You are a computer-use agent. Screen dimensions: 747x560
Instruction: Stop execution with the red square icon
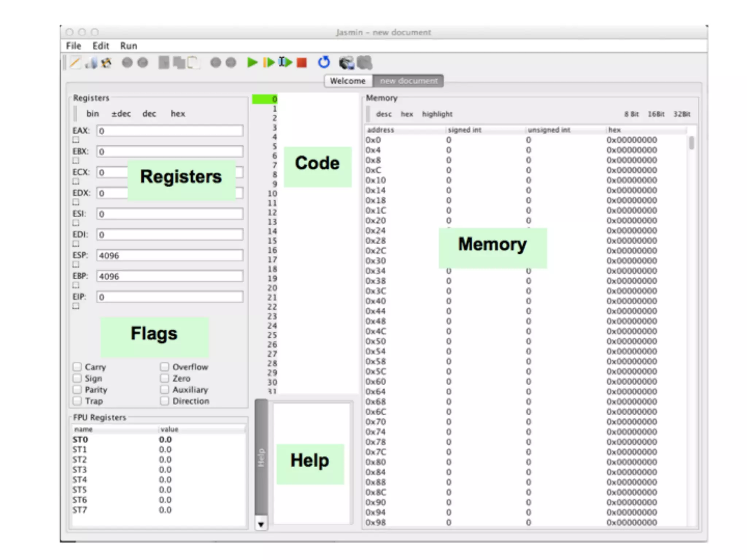coord(302,63)
